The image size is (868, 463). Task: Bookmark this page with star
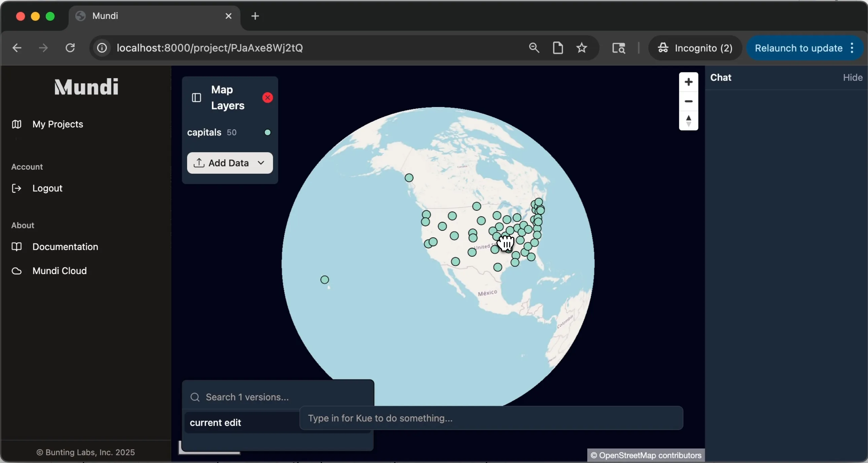coord(582,48)
